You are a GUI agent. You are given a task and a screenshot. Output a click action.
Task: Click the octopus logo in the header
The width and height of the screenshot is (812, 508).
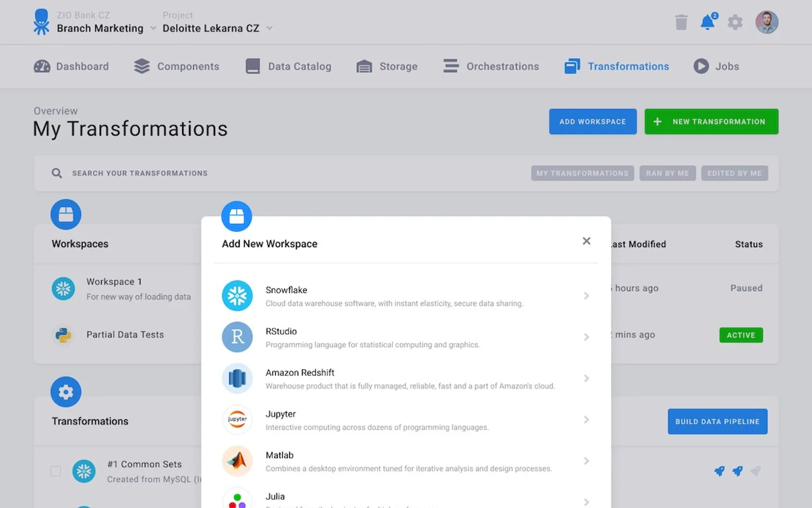pyautogui.click(x=41, y=22)
